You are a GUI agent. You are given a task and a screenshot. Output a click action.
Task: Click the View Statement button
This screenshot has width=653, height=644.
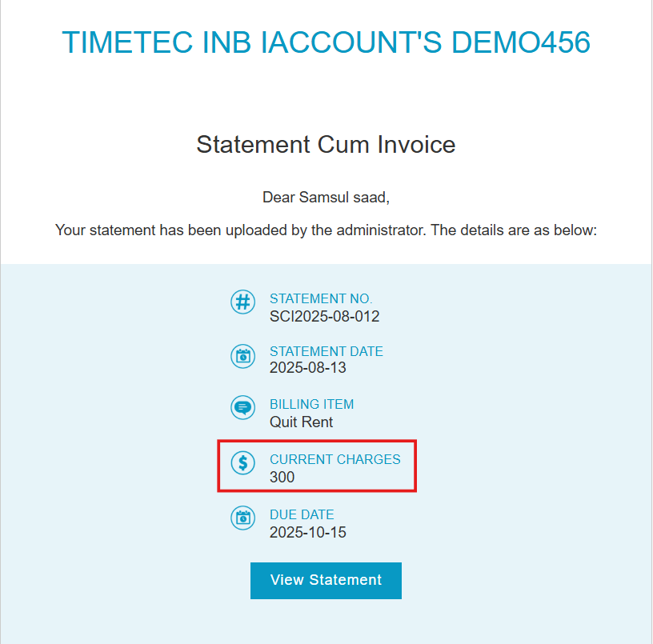click(326, 580)
